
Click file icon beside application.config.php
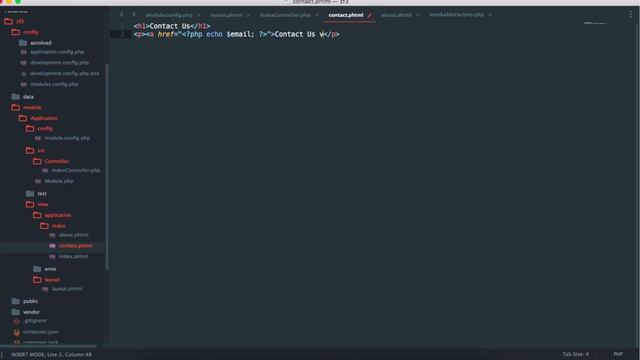click(x=24, y=52)
